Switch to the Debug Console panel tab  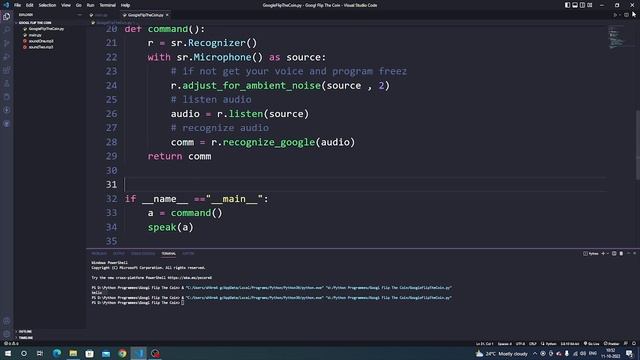(x=143, y=253)
